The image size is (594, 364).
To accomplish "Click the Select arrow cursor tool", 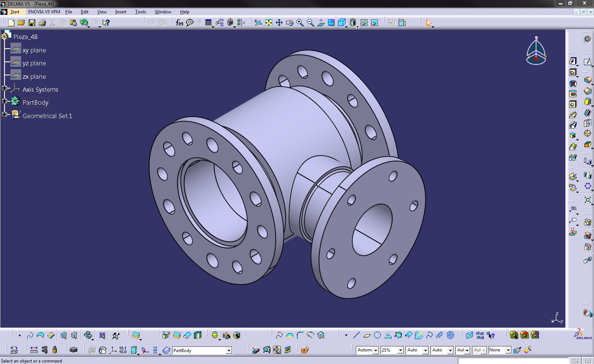I will coord(429,23).
